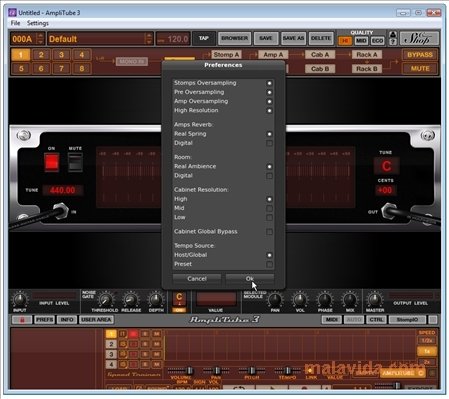Click the AmpliTube app icon in title bar
This screenshot has width=449, height=399.
(x=12, y=13)
